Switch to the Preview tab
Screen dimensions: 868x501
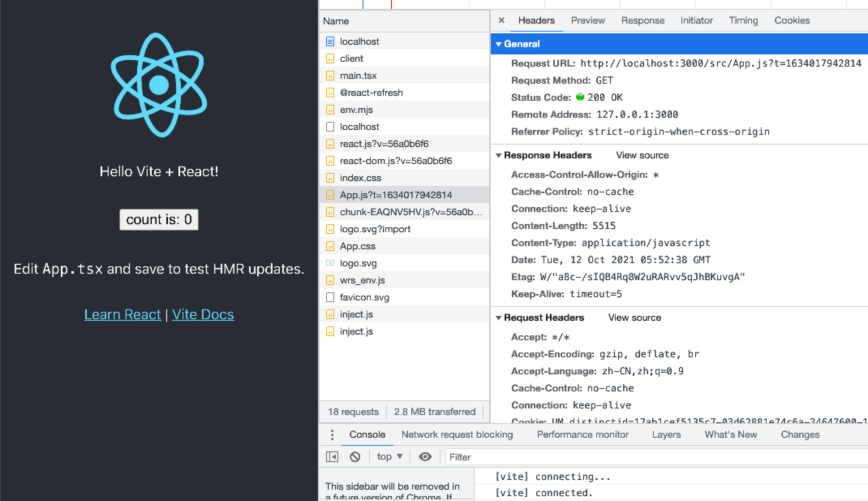click(x=588, y=20)
